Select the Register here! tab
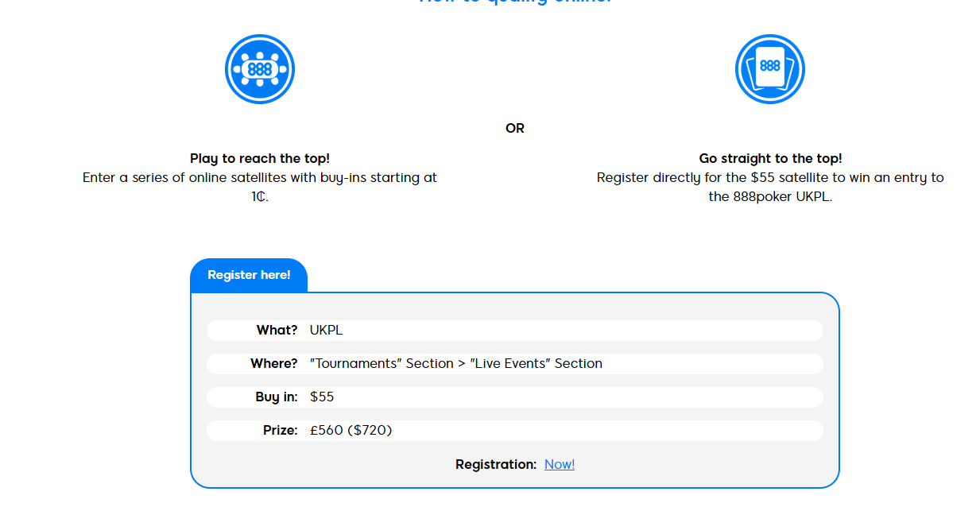The image size is (980, 507). (x=249, y=275)
